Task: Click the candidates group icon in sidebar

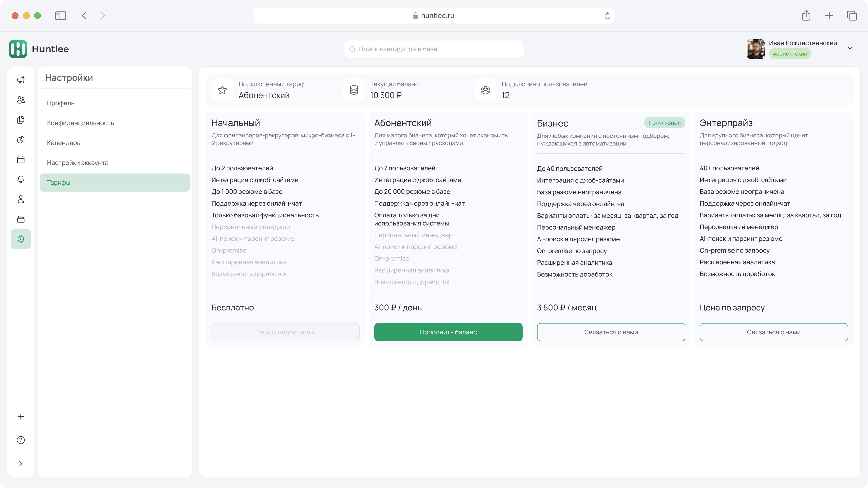Action: point(21,100)
